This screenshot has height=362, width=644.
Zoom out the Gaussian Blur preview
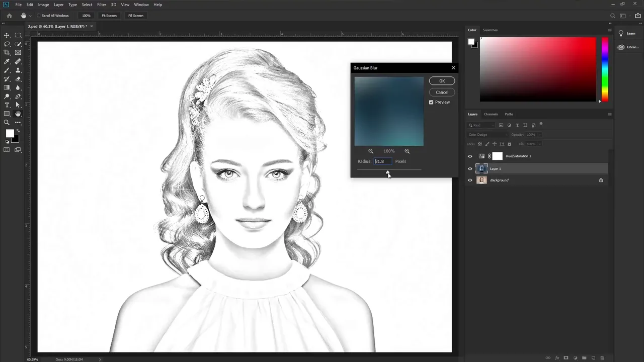pos(371,151)
